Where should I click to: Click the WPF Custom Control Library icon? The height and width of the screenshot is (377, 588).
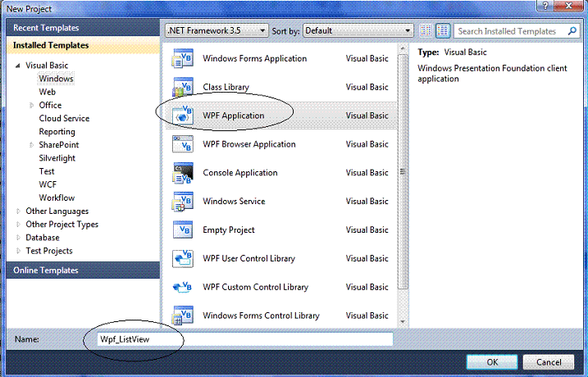coord(183,287)
